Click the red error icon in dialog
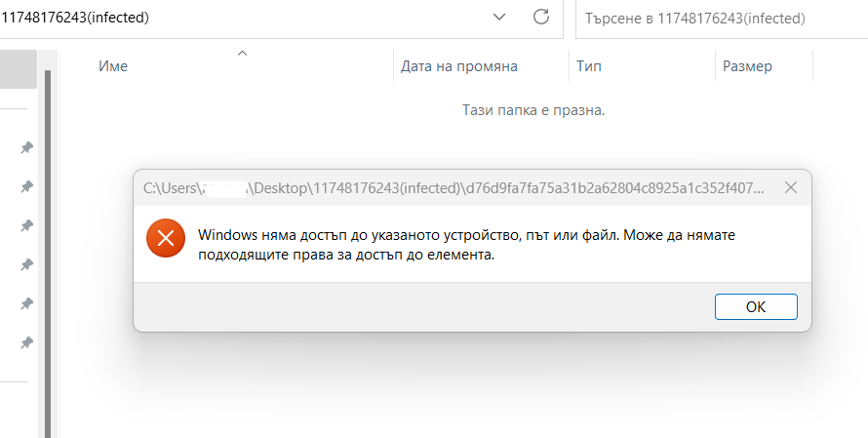Screen dimensions: 868x438 (x=166, y=238)
